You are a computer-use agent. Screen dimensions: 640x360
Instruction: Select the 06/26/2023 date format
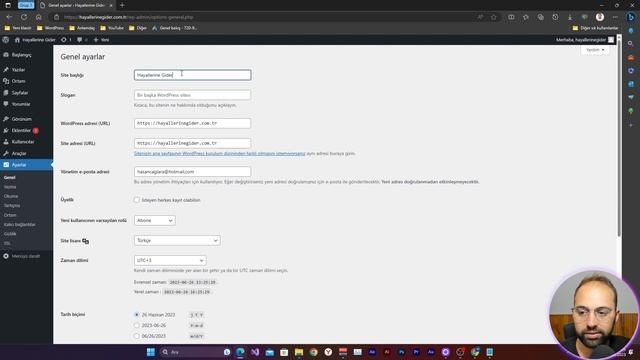(x=137, y=336)
